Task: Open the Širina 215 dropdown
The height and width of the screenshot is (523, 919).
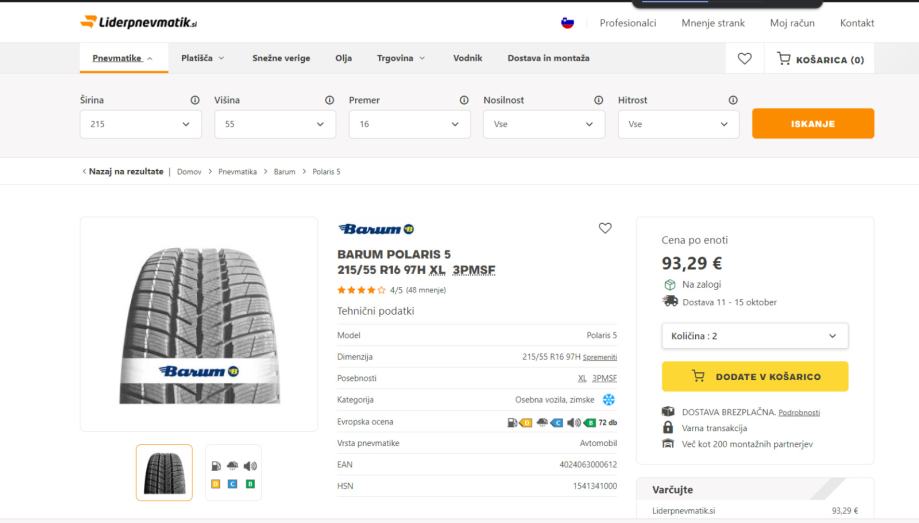Action: click(x=141, y=124)
